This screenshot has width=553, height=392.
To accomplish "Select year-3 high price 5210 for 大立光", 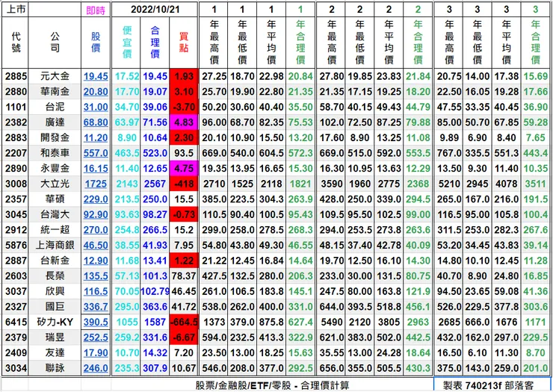I will point(449,184).
